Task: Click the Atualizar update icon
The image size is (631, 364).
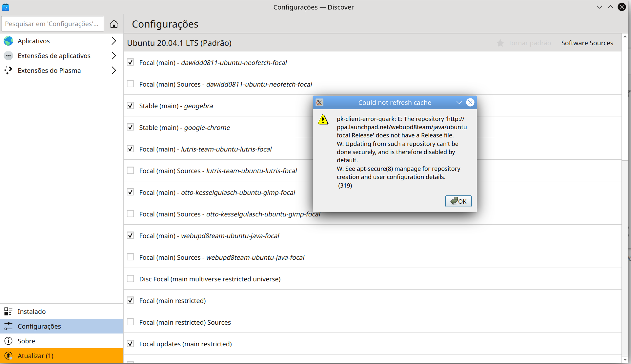Action: [x=9, y=356]
